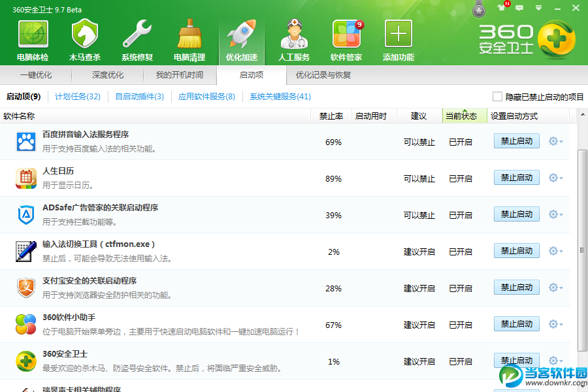Viewport: 588px width, 392px height.
Task: Open gear options for 支付宝安全 row
Action: pyautogui.click(x=556, y=287)
